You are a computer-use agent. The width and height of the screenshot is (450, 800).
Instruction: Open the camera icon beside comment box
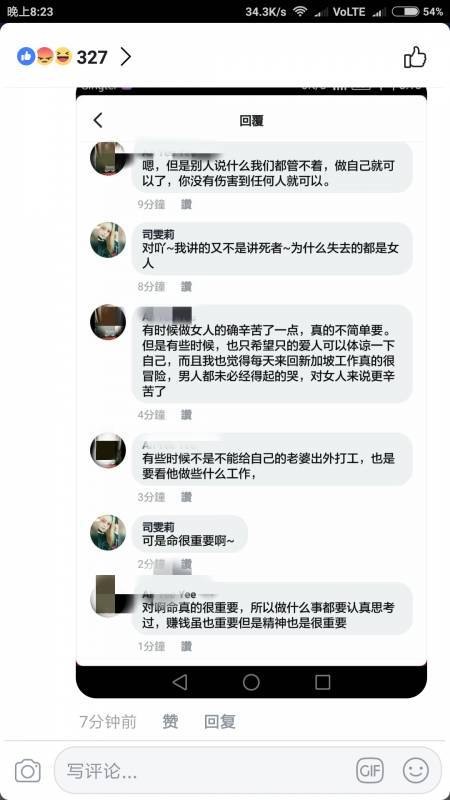click(x=28, y=770)
